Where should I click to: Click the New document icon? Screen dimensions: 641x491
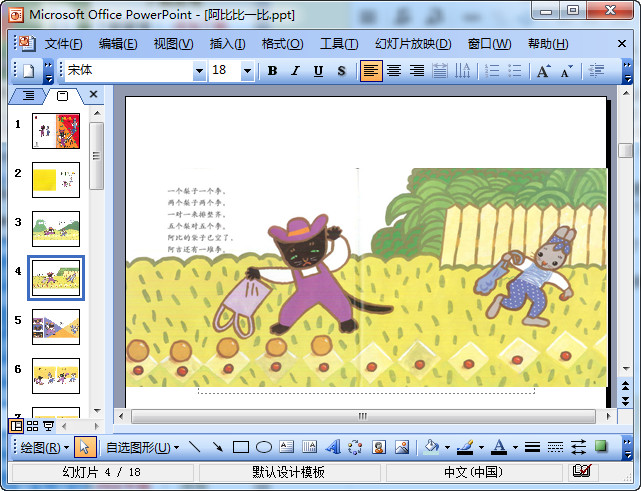(x=29, y=71)
